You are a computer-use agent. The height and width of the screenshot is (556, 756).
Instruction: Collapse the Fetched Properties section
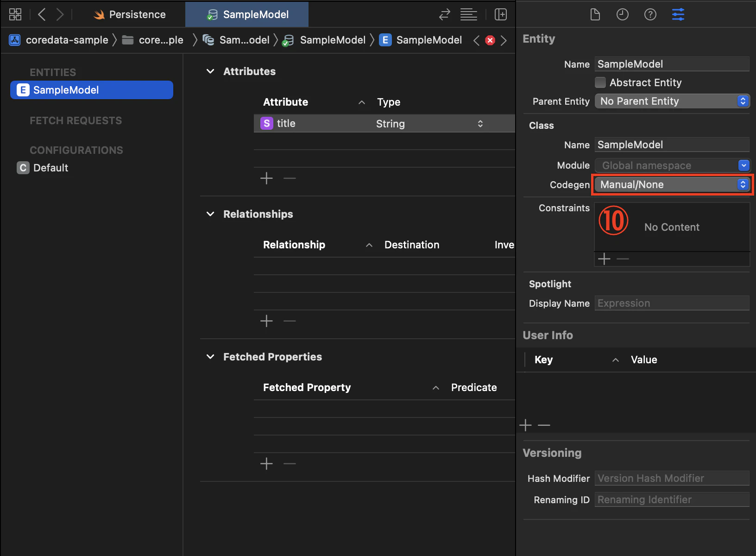210,357
